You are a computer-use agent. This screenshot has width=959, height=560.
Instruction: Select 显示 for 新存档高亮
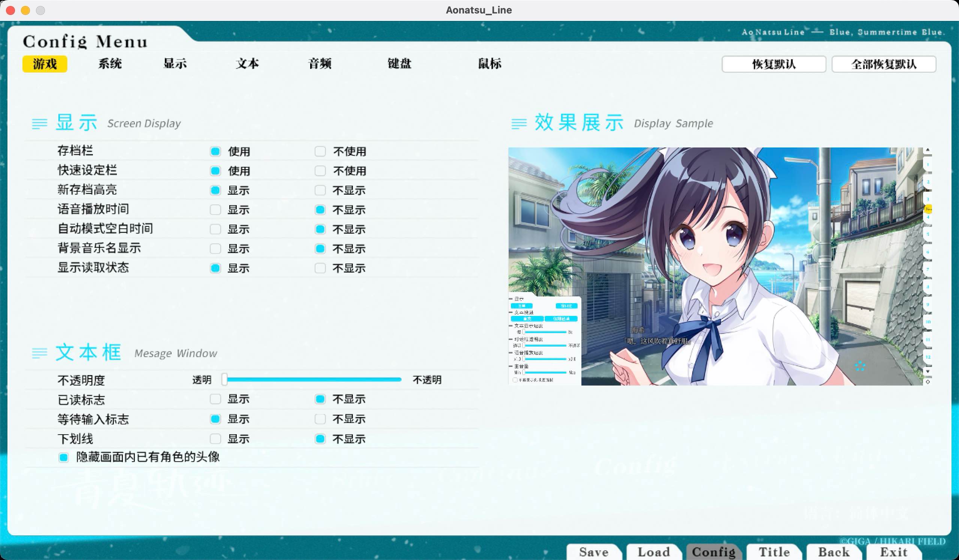[215, 190]
